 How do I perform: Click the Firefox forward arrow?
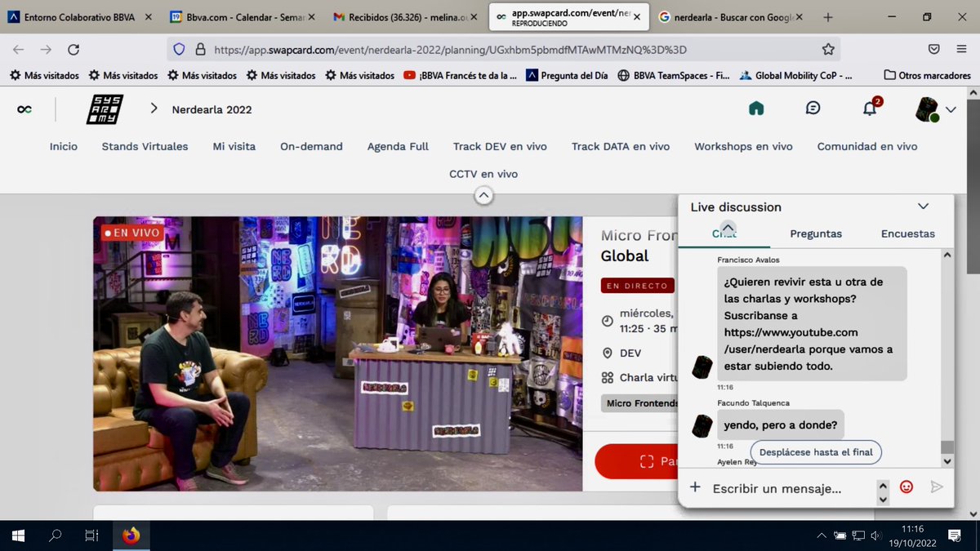click(47, 50)
